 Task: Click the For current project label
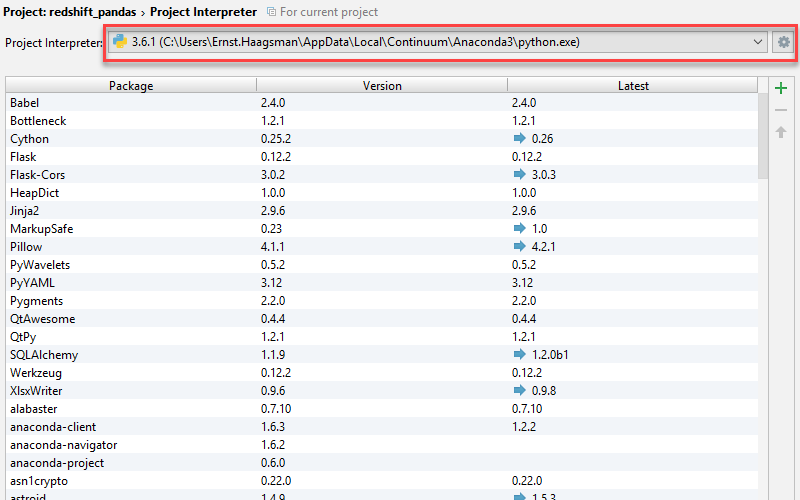coord(329,12)
